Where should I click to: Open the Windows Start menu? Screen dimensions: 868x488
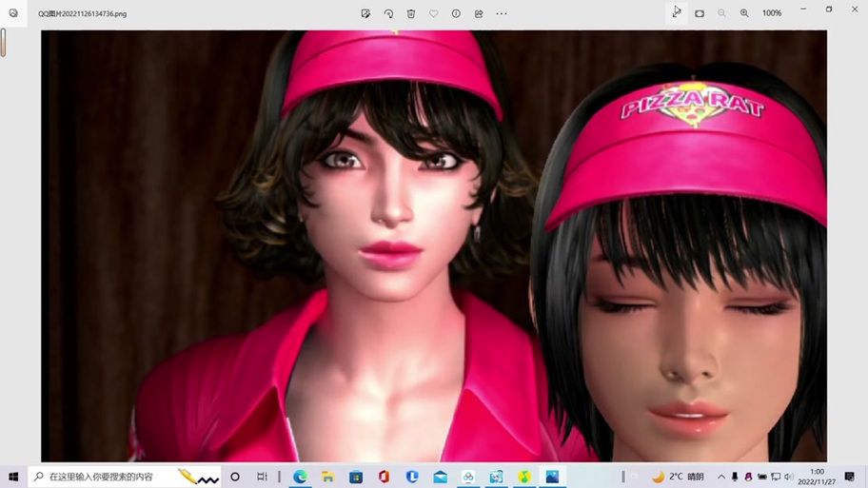point(13,477)
